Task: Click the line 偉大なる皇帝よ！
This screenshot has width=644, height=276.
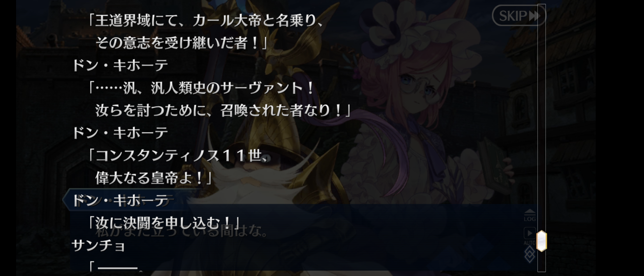Action: pos(153,178)
